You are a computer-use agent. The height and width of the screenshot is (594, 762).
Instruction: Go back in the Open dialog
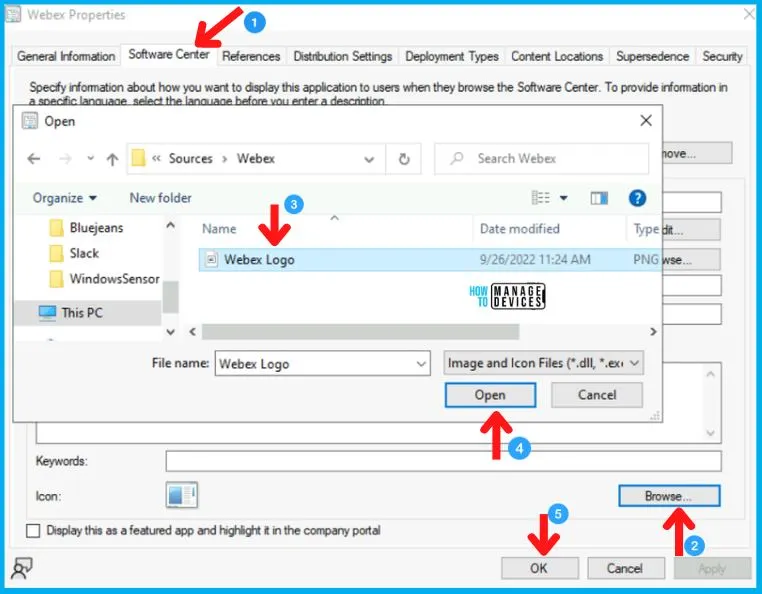34,158
